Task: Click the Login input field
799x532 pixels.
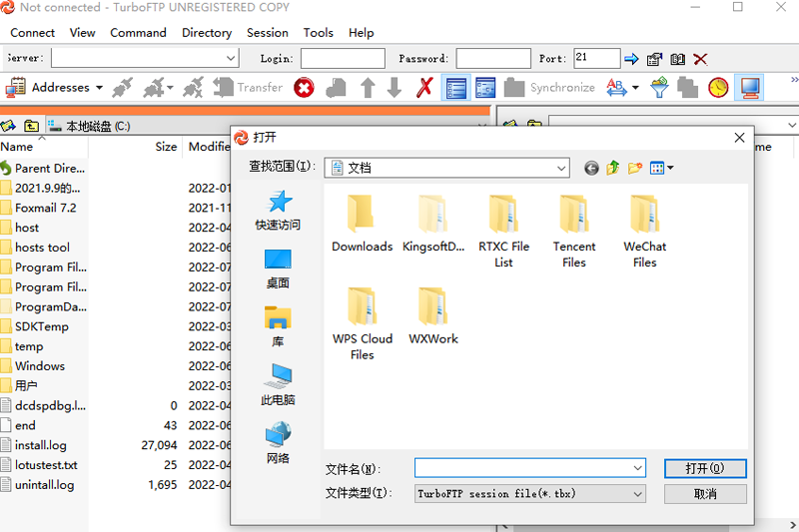Action: (343, 58)
